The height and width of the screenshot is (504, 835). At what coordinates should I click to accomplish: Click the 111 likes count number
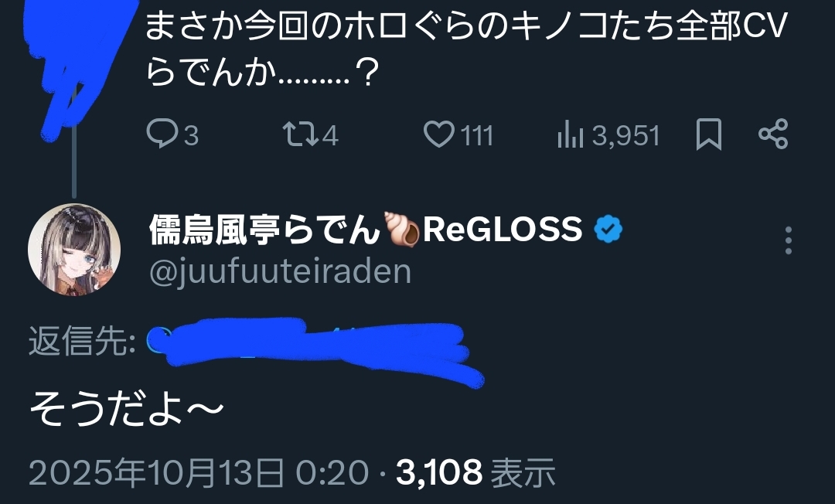pos(477,135)
